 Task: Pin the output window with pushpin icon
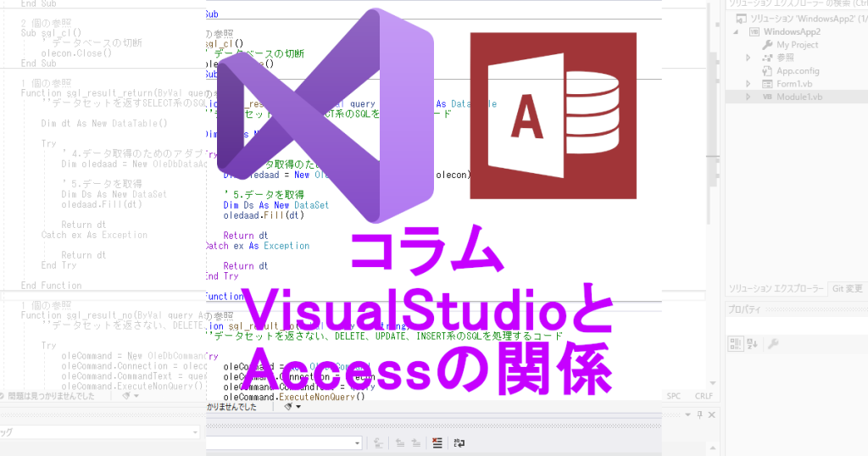coord(701,414)
